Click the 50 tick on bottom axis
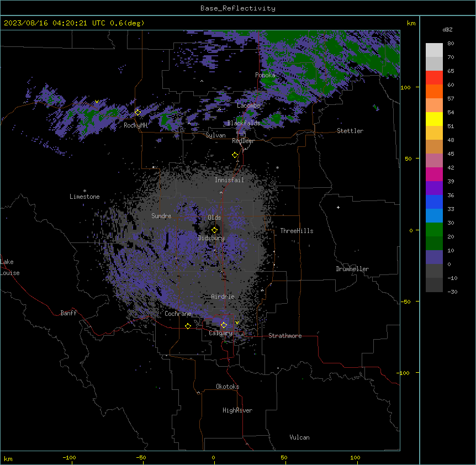This screenshot has width=476, height=465. coord(284,458)
